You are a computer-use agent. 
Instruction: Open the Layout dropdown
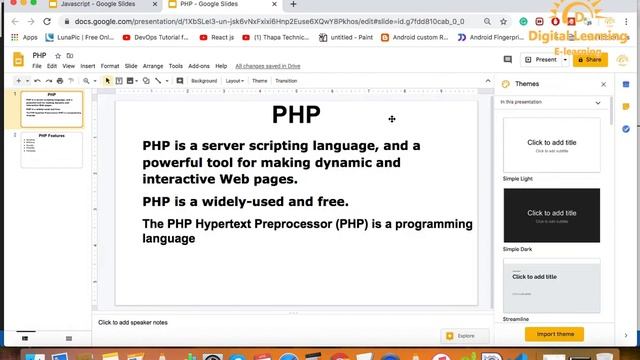point(235,81)
